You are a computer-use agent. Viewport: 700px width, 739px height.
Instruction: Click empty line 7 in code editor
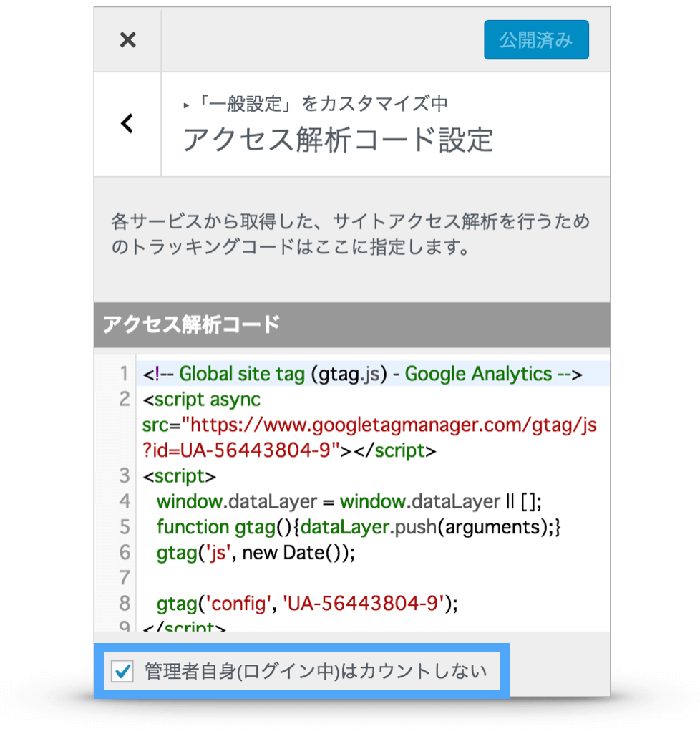pyautogui.click(x=372, y=578)
